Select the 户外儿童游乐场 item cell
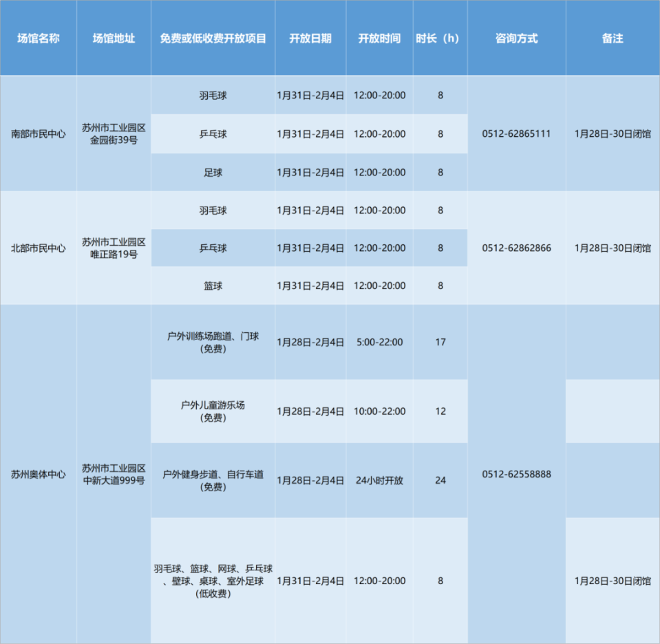This screenshot has height=644, width=660. (213, 411)
